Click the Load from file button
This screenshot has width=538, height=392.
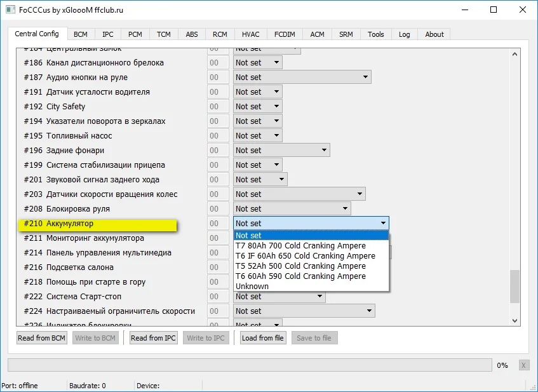click(263, 338)
